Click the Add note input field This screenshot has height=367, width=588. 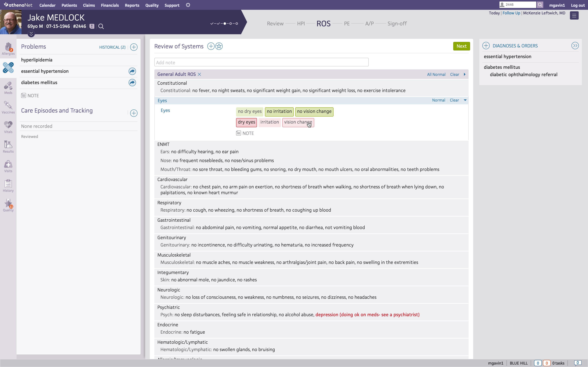coord(261,62)
